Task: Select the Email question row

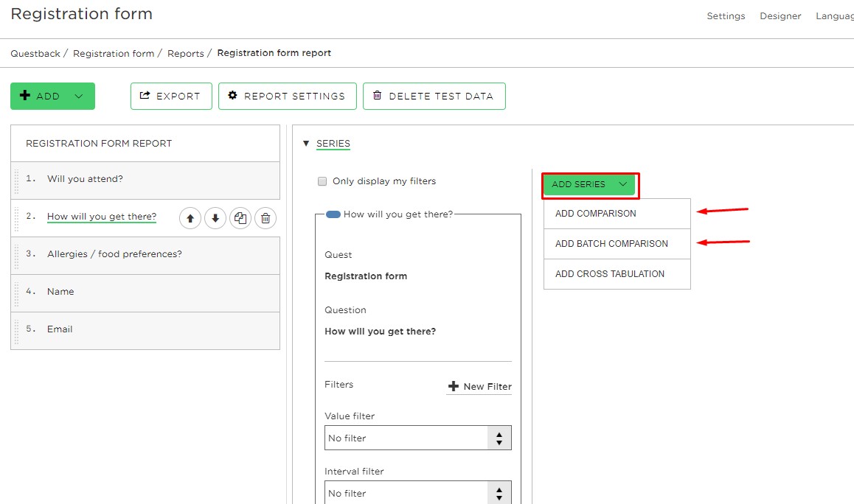Action: 145,330
